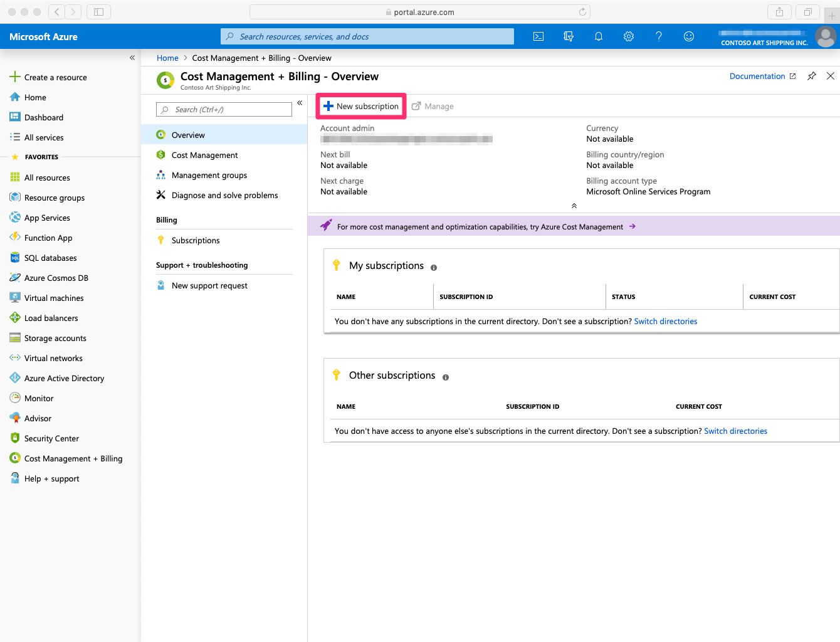Click the Home breadcrumb link

(x=167, y=58)
